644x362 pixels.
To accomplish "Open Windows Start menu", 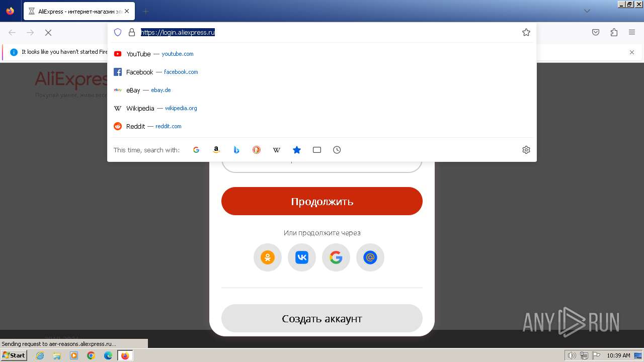I will (x=14, y=355).
